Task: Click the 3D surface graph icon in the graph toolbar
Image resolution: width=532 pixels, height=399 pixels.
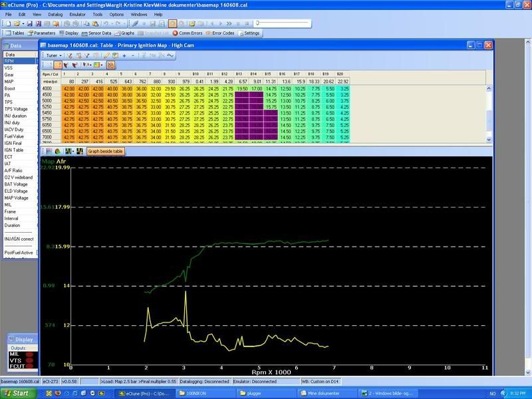Action: click(58, 152)
